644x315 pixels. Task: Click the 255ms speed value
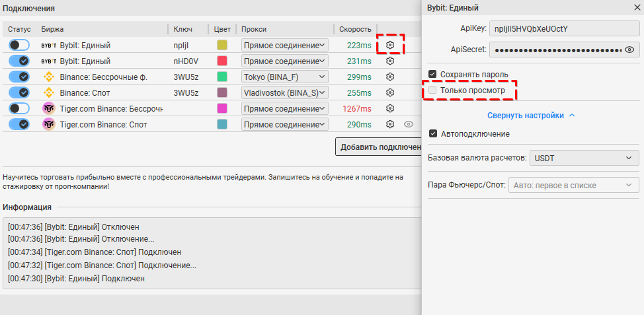(359, 92)
